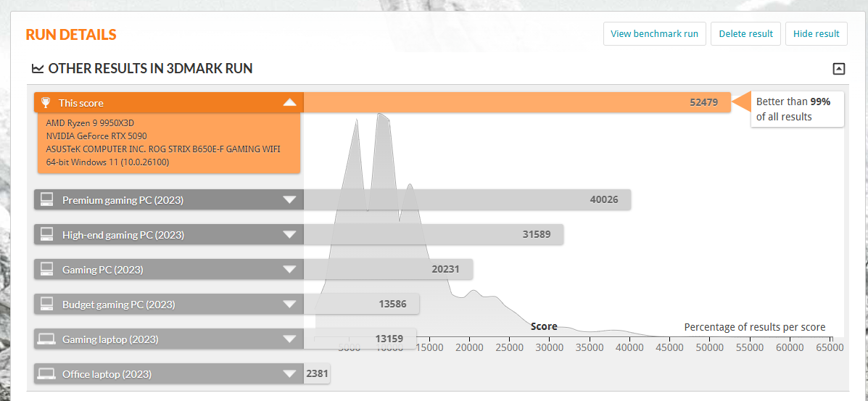Click the trophy icon beside This score

click(x=46, y=103)
